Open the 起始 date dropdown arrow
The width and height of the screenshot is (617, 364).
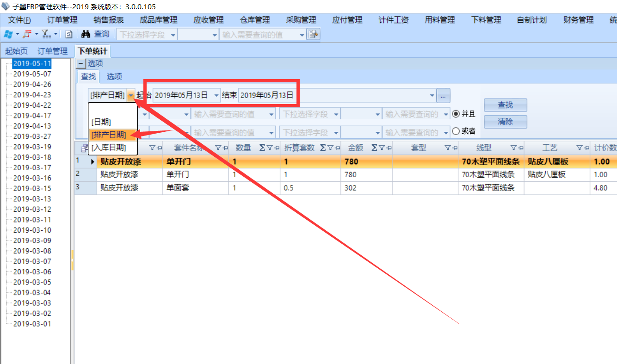[x=217, y=95]
